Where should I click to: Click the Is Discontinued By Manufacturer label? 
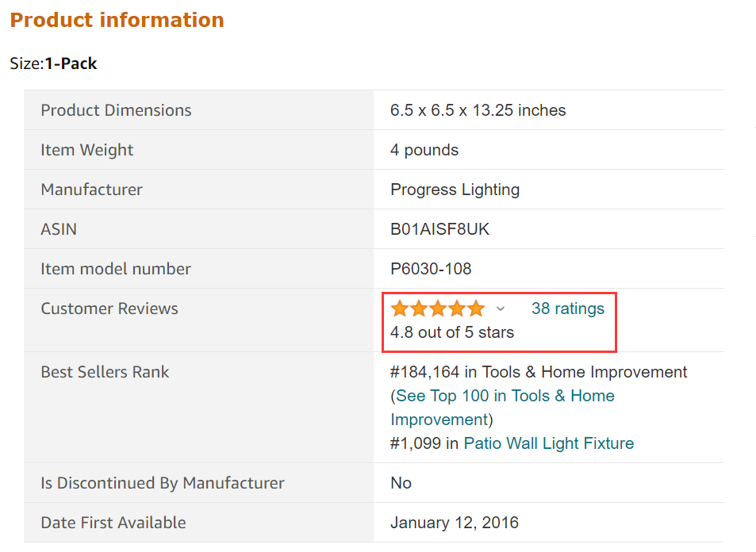coord(162,483)
